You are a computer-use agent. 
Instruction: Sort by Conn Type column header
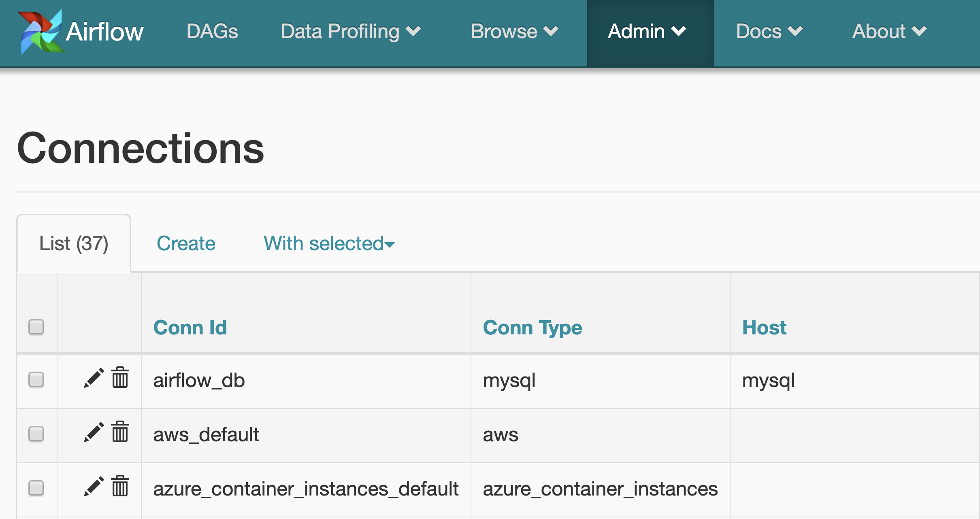tap(532, 328)
